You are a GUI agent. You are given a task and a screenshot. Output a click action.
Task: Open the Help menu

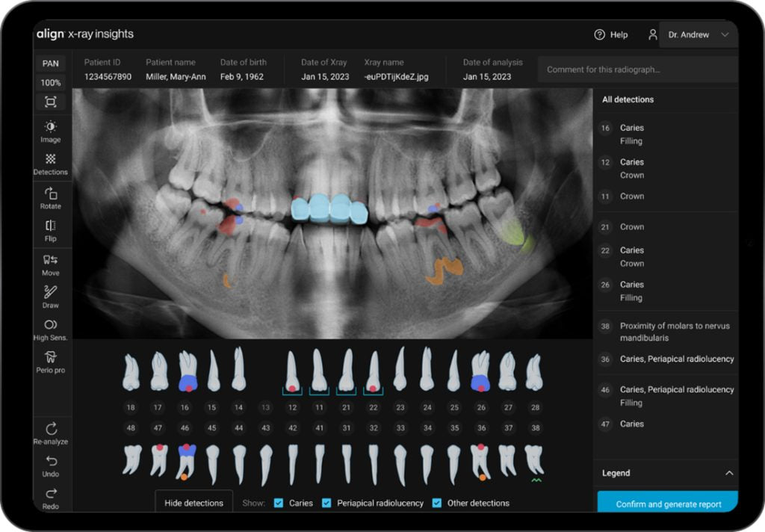(612, 34)
